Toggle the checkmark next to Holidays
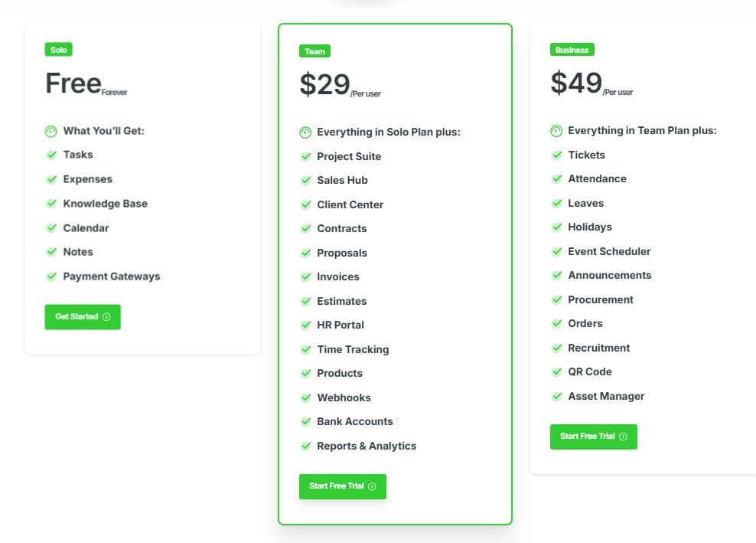 click(557, 227)
